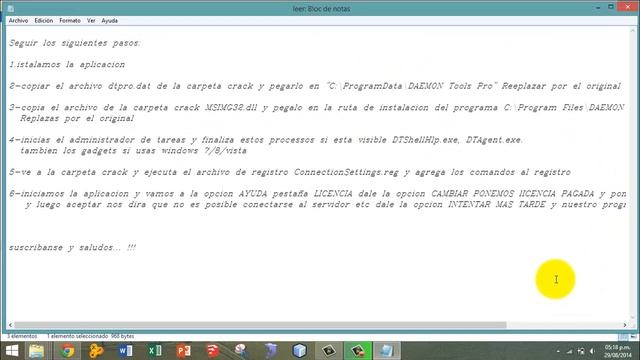Screen dimensions: 640x360
Task: Open the Edición menu
Action: 44,20
